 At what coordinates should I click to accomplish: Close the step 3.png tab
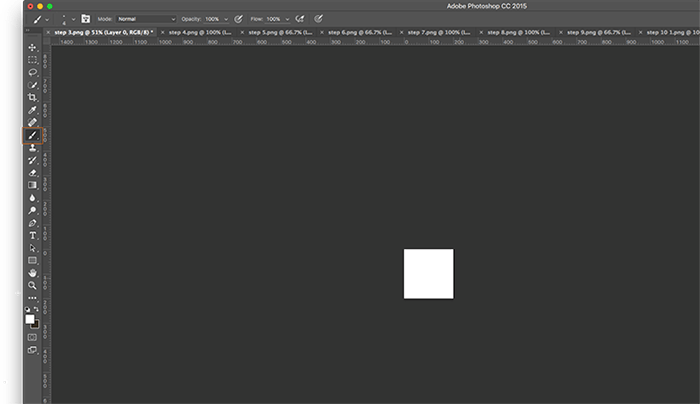pos(48,33)
